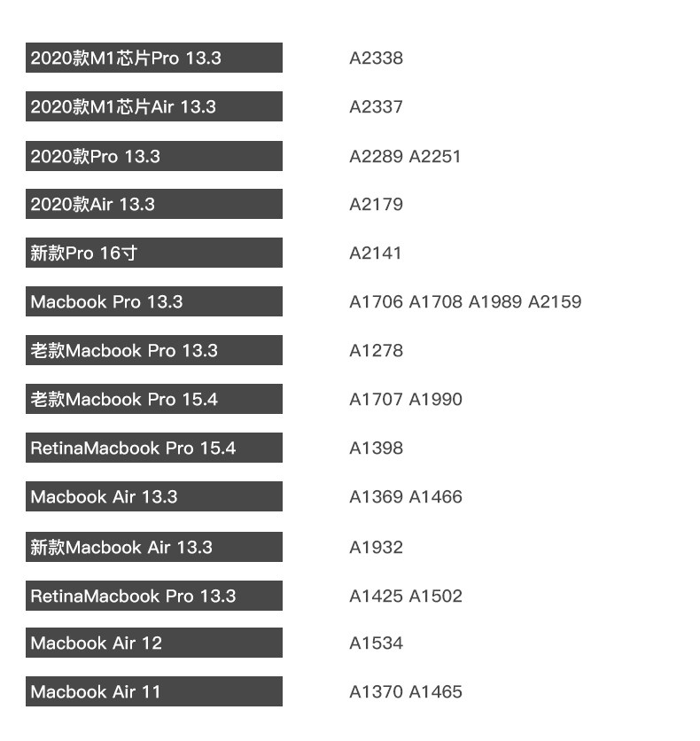Click model number A2338
Viewport: 700px width, 741px height.
pos(376,58)
